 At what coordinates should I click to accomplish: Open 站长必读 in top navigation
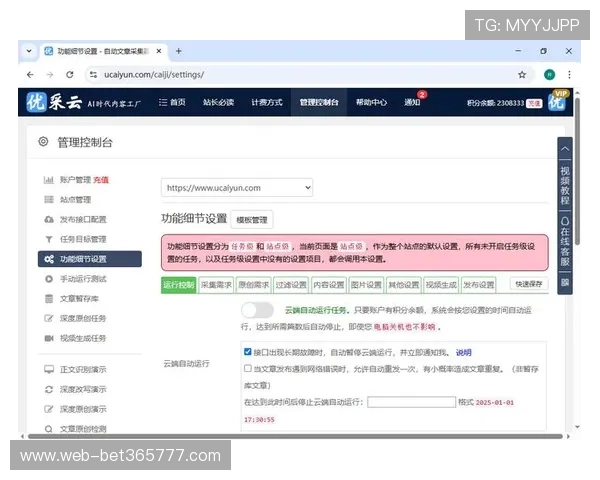pyautogui.click(x=218, y=102)
